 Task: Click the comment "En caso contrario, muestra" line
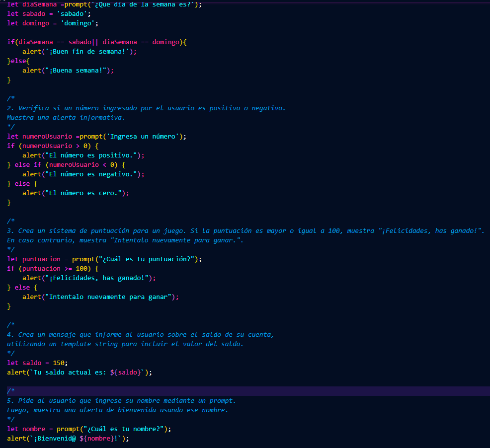tap(125, 240)
